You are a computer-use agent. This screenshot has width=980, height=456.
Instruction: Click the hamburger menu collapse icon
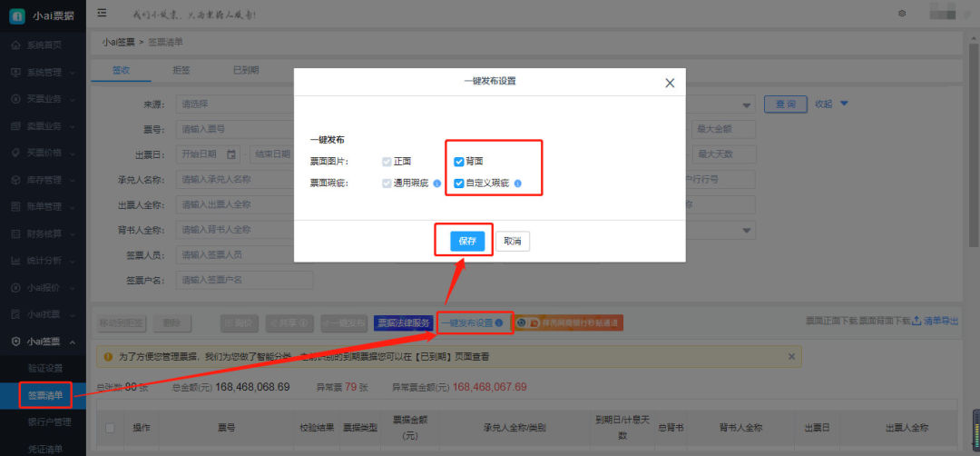pos(102,13)
